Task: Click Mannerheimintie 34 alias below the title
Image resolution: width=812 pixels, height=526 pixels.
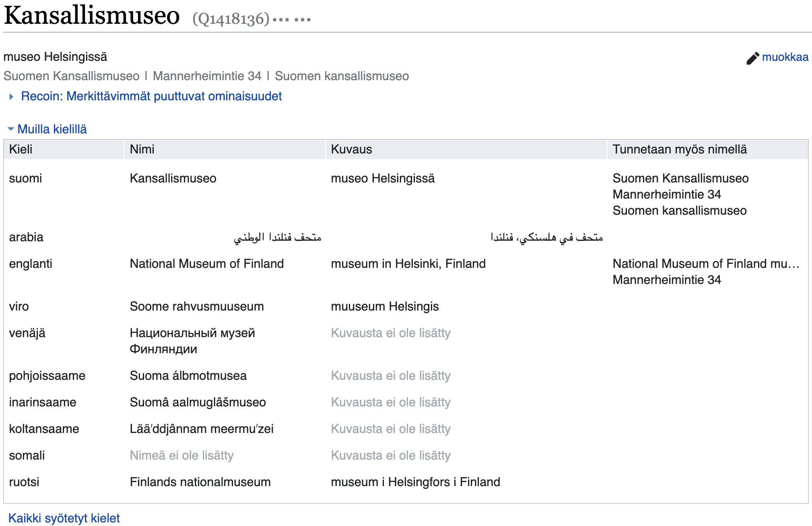Action: [x=207, y=76]
